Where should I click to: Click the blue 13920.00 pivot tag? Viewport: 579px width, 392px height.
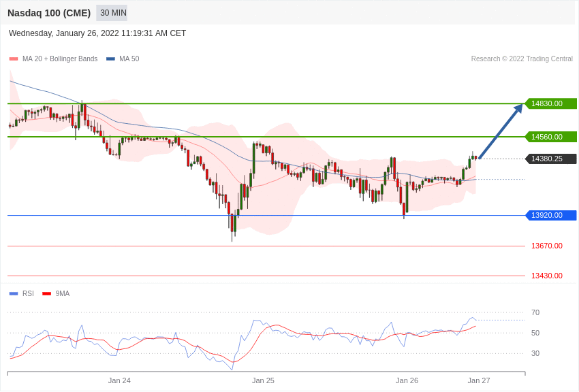click(x=550, y=215)
